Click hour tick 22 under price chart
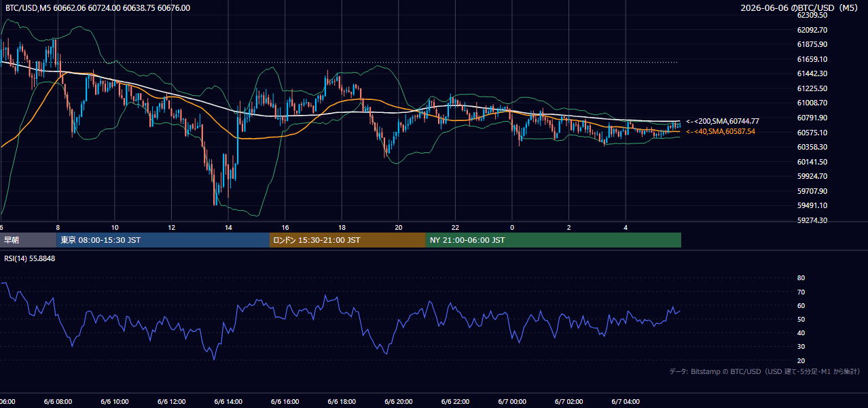 (455, 227)
